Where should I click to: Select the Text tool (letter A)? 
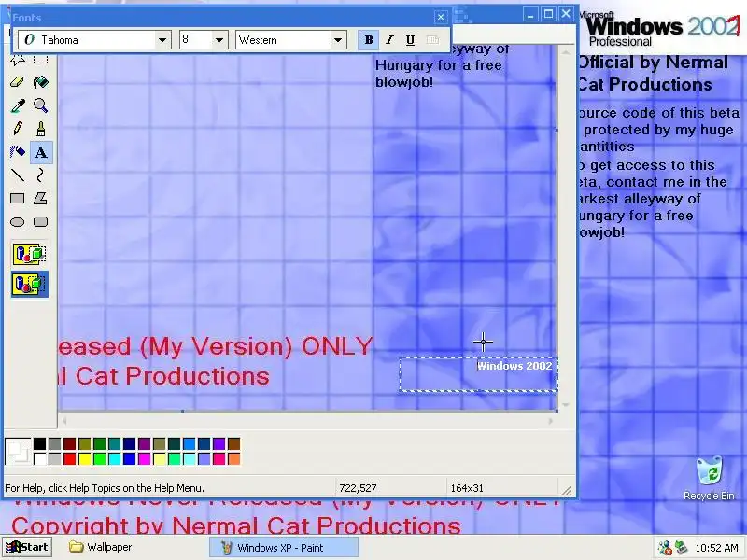pos(40,152)
